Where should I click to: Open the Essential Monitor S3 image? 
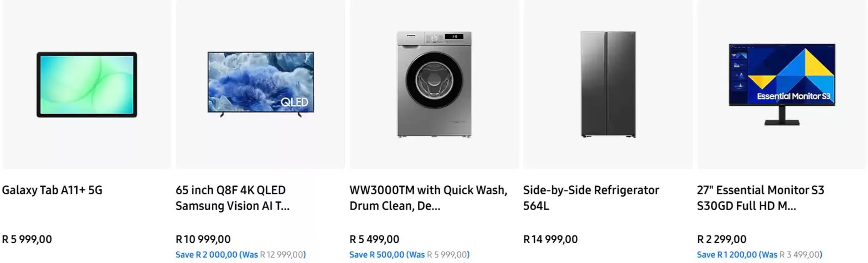782,85
